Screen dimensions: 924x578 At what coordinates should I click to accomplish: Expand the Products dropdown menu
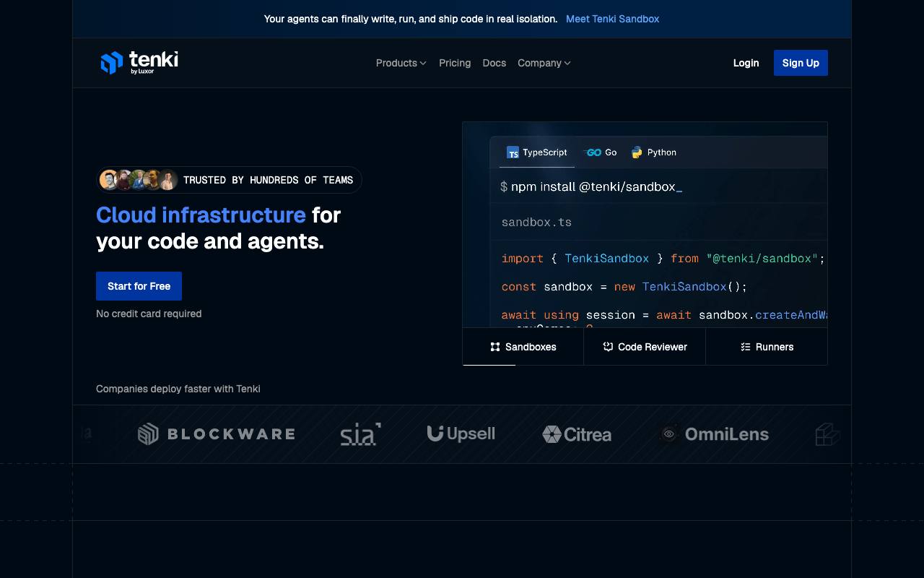[401, 63]
